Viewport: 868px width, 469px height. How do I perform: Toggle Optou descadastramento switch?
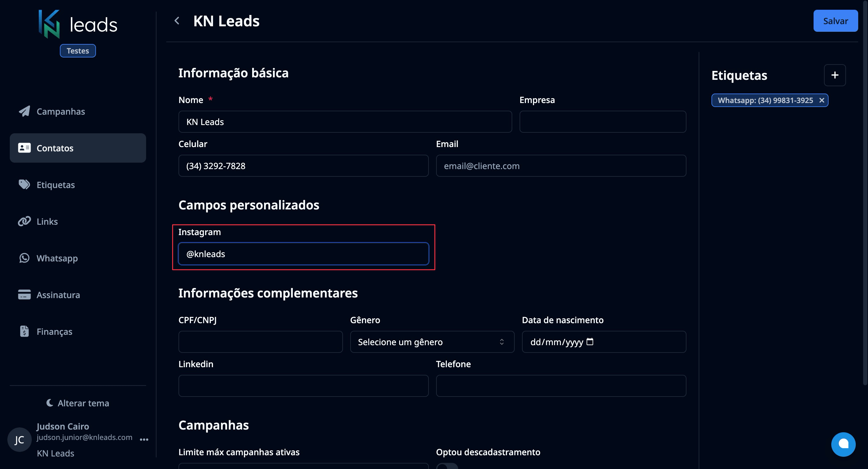[447, 466]
